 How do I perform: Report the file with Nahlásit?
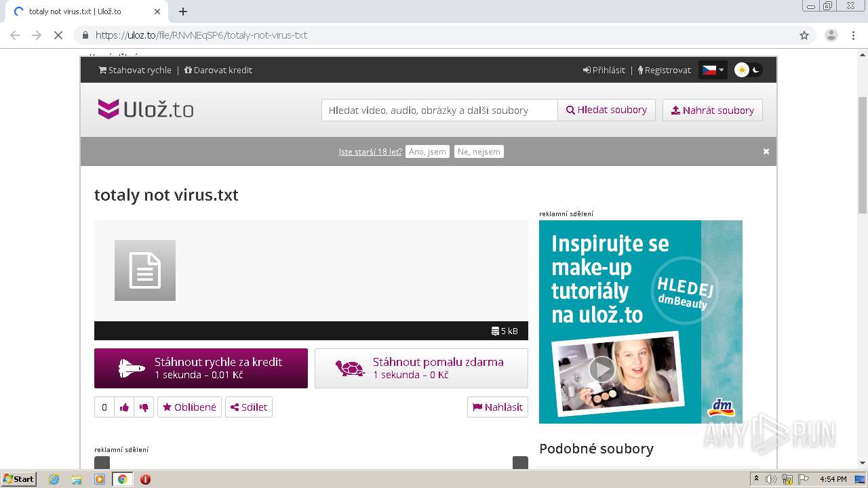coord(498,407)
